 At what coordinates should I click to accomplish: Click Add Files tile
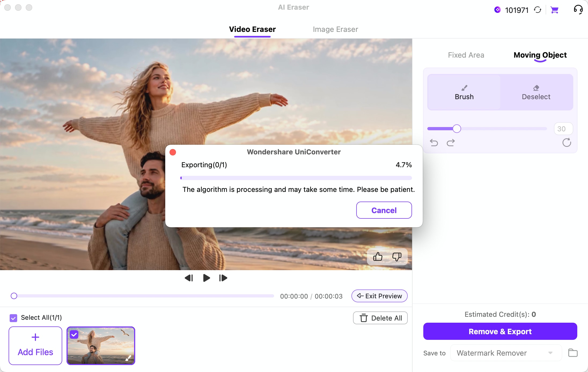35,345
